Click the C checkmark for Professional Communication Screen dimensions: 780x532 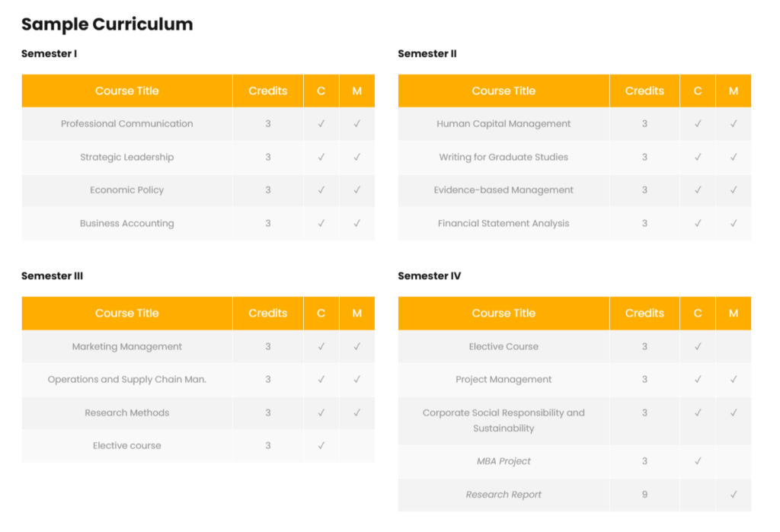(x=321, y=124)
